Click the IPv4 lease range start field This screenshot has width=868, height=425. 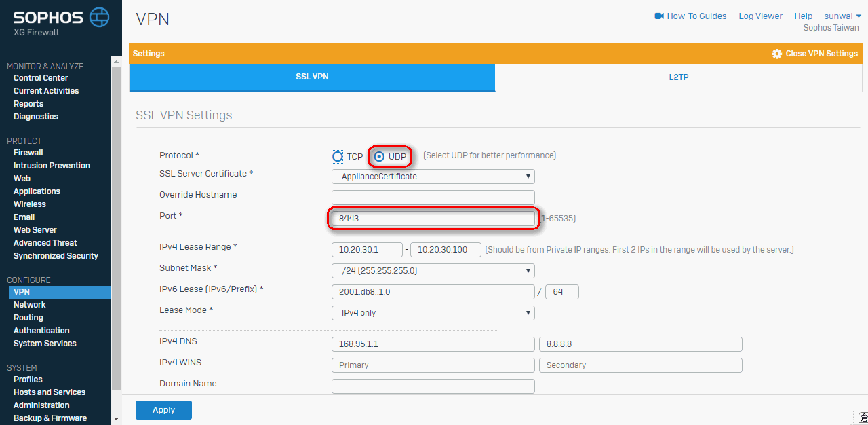[367, 250]
